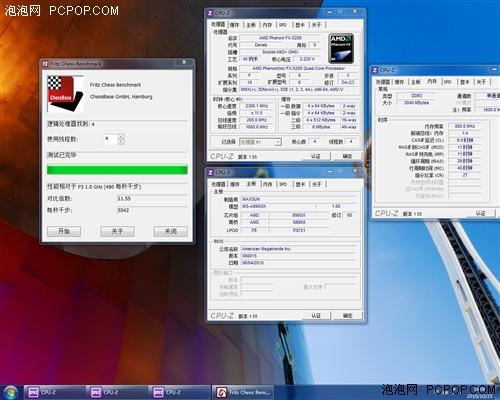Click the CPU-Z icon in the processor window title bar
This screenshot has width=500, height=400.
point(210,13)
